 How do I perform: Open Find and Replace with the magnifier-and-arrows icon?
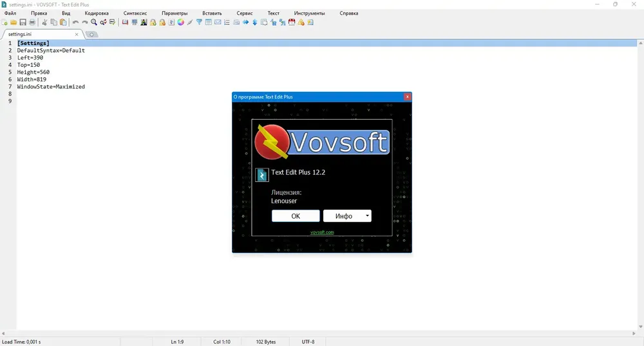pyautogui.click(x=104, y=22)
